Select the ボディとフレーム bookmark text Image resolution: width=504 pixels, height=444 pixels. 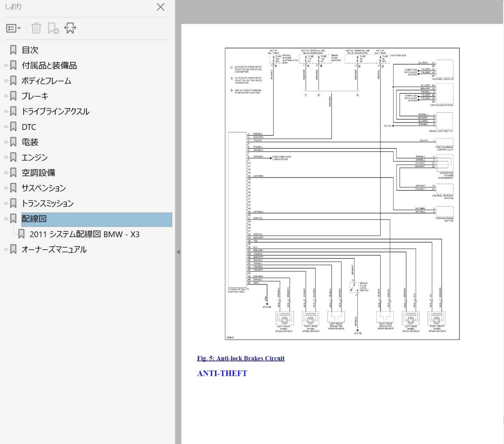46,81
